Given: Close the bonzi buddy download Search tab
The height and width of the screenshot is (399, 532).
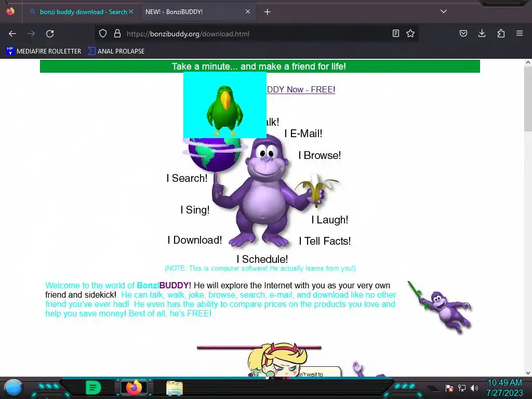Looking at the screenshot, I should pyautogui.click(x=131, y=11).
